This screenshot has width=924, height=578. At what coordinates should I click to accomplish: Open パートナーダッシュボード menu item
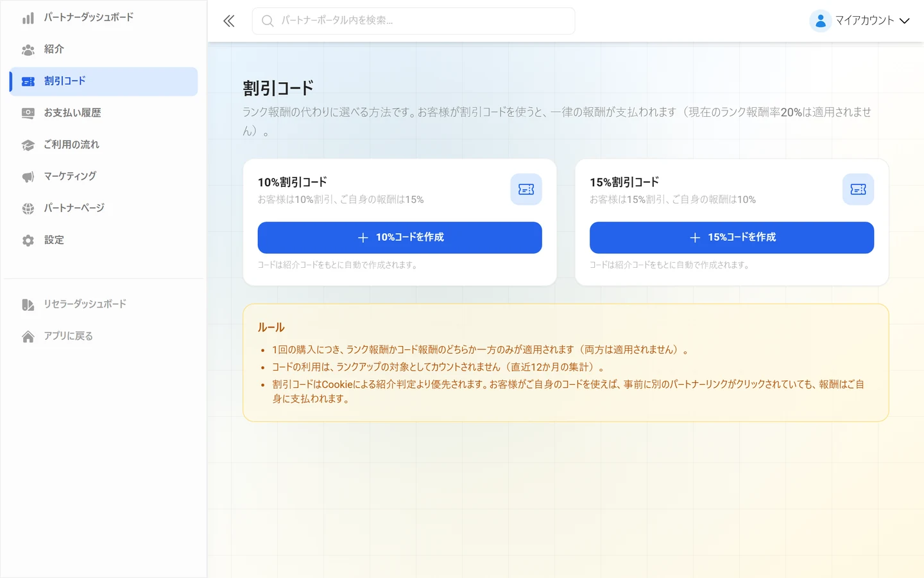[103, 18]
